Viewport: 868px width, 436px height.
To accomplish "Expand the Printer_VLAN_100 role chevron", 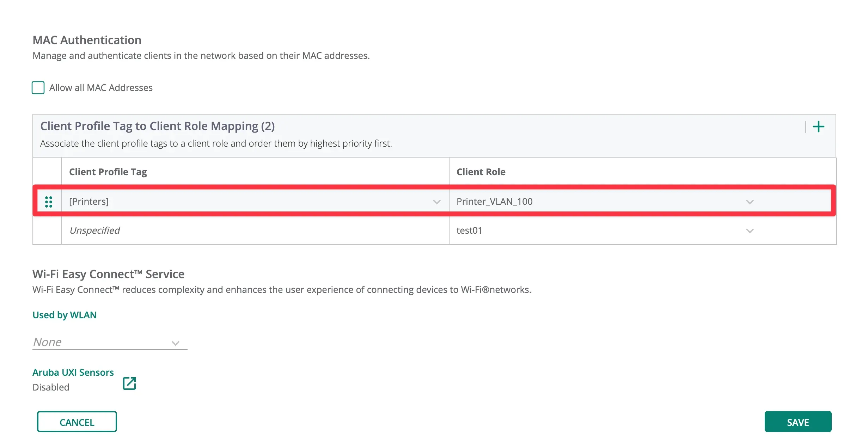I will pyautogui.click(x=750, y=202).
